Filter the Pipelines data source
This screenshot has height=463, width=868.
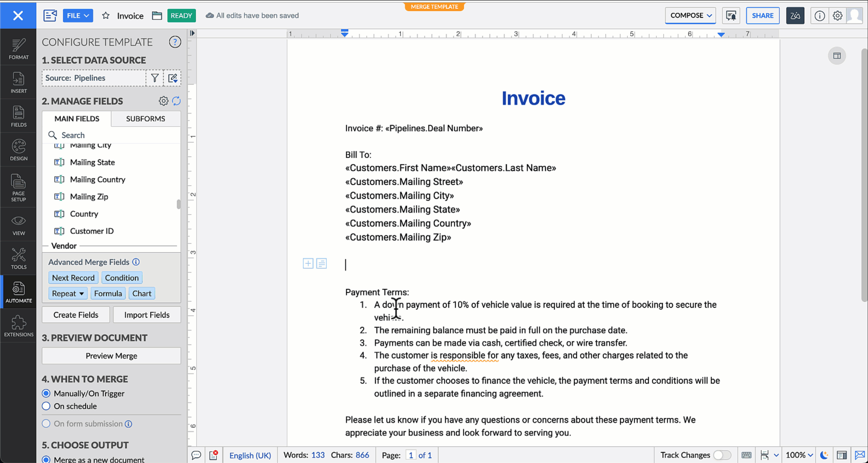click(x=155, y=78)
